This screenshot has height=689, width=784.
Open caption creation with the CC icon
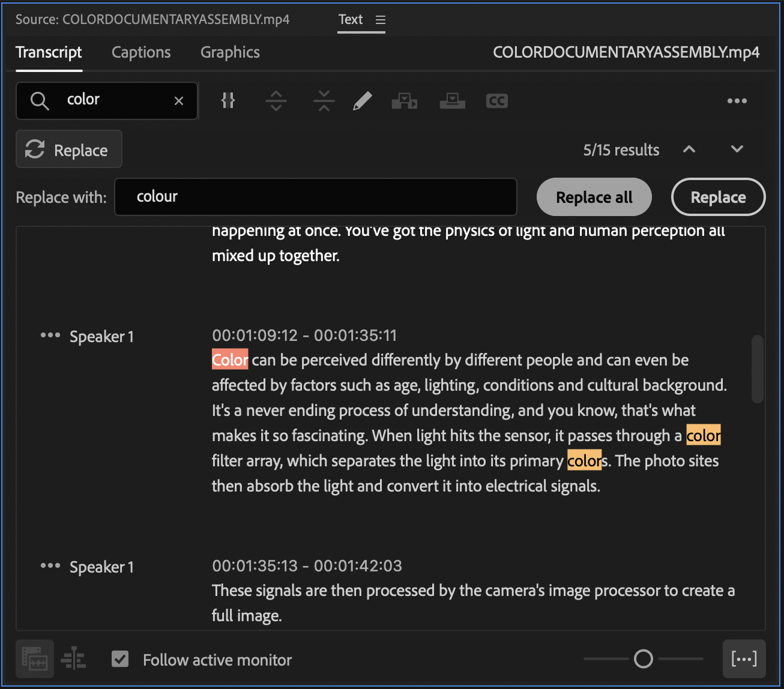click(496, 100)
